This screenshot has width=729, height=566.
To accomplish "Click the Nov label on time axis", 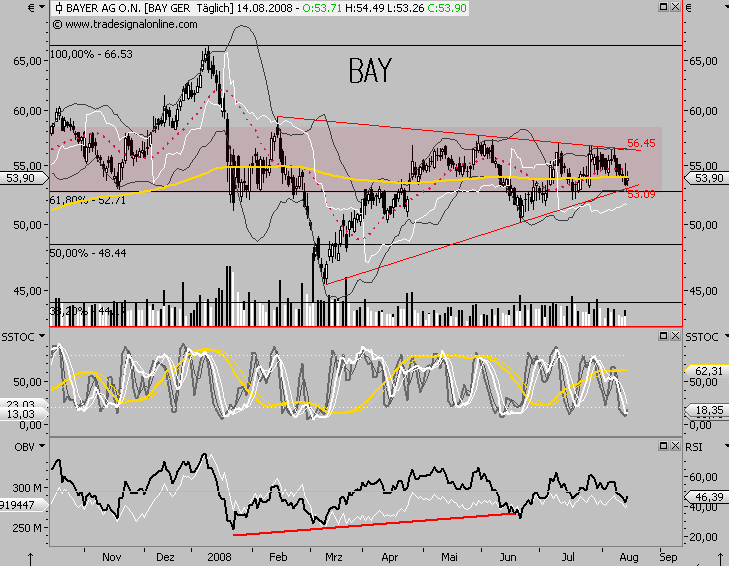I will [112, 557].
